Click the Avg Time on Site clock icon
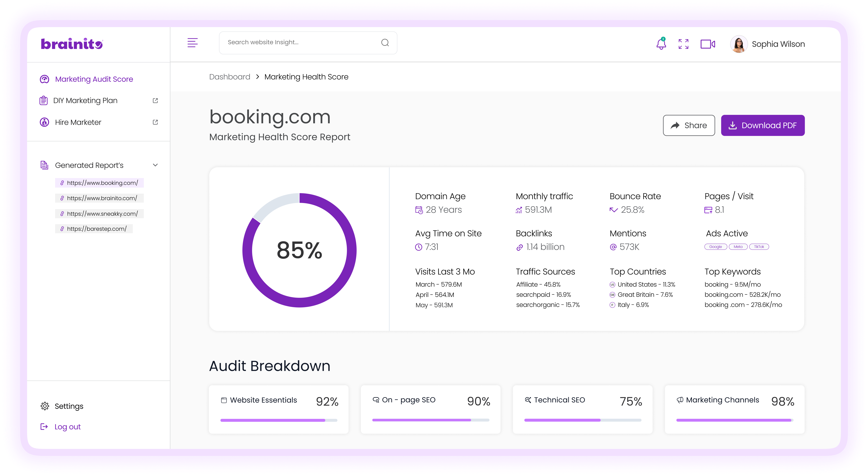This screenshot has height=476, width=868. [x=418, y=247]
